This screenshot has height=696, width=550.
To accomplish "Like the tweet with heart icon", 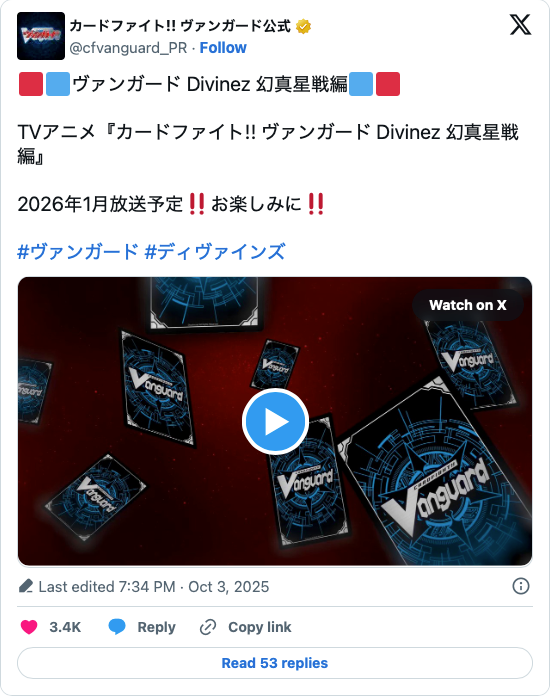I will (x=29, y=627).
